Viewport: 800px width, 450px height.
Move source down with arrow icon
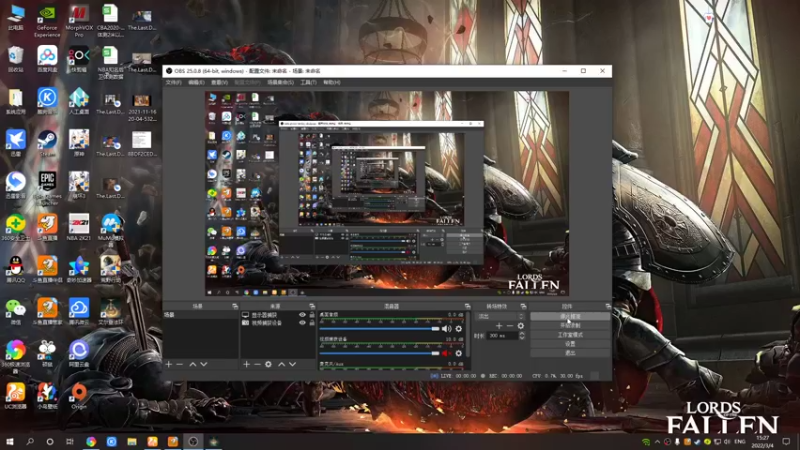pyautogui.click(x=292, y=364)
